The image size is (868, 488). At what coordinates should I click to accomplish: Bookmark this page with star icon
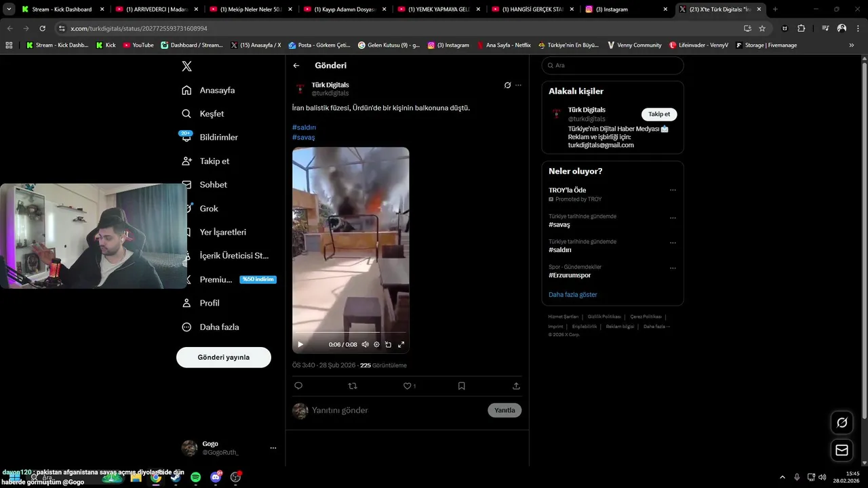pyautogui.click(x=762, y=28)
